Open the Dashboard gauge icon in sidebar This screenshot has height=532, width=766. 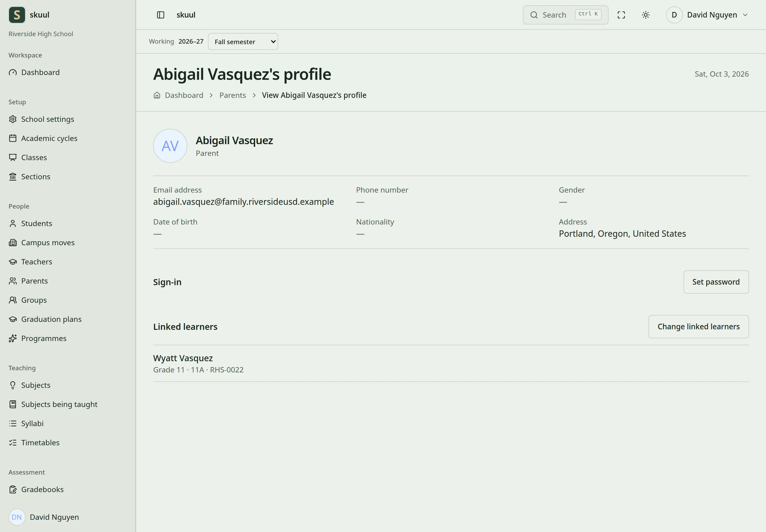pos(13,72)
